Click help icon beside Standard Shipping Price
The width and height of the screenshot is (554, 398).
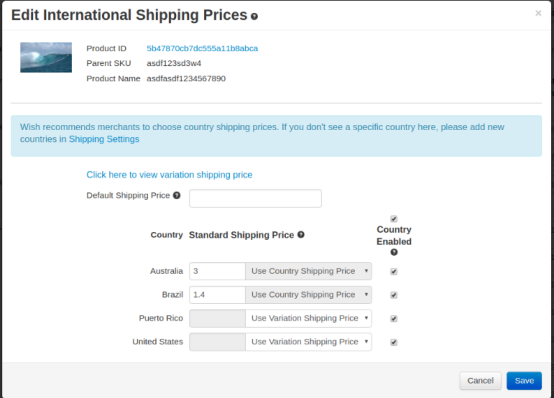pos(301,234)
